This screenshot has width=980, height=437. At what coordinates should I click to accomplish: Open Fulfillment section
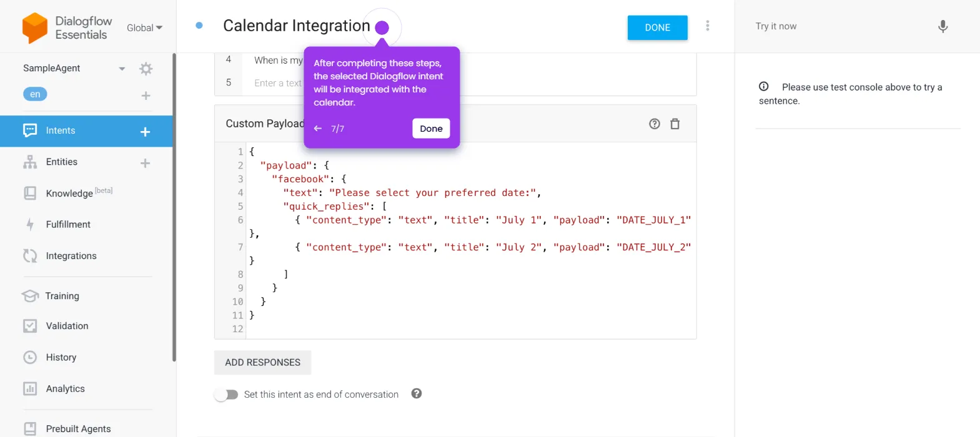coord(68,224)
